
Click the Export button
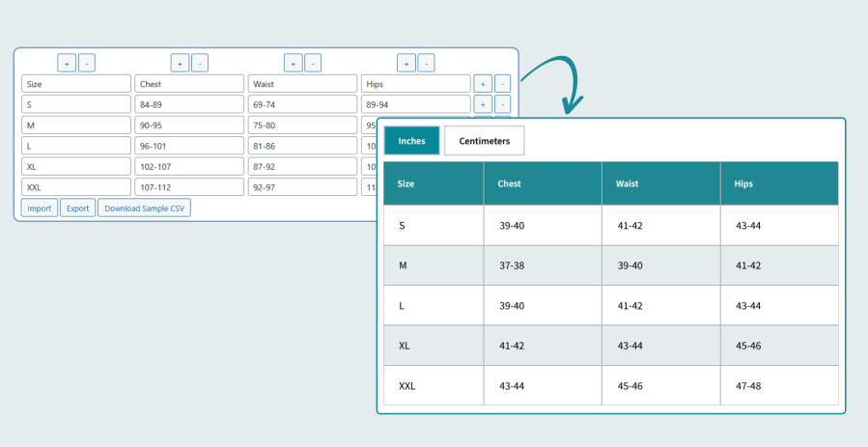click(77, 208)
